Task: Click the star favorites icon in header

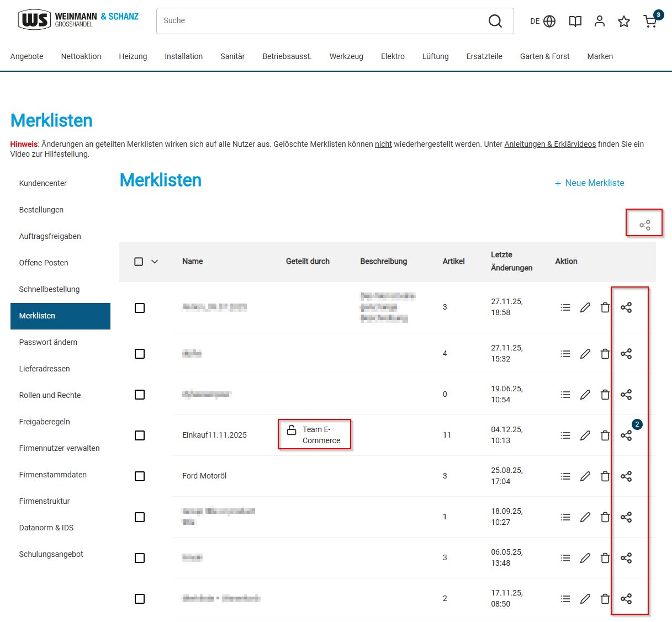Action: click(x=624, y=22)
